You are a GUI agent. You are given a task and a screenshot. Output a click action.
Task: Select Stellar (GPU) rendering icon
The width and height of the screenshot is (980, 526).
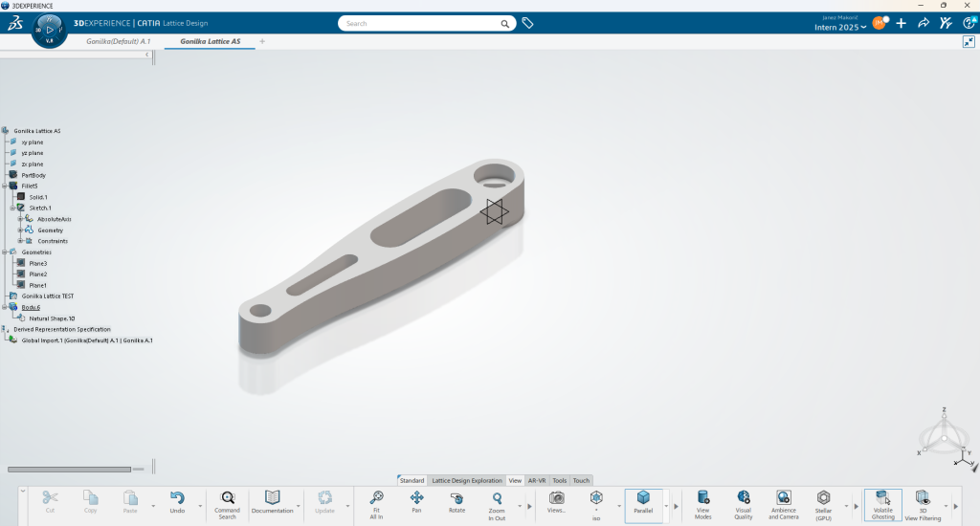(824, 497)
